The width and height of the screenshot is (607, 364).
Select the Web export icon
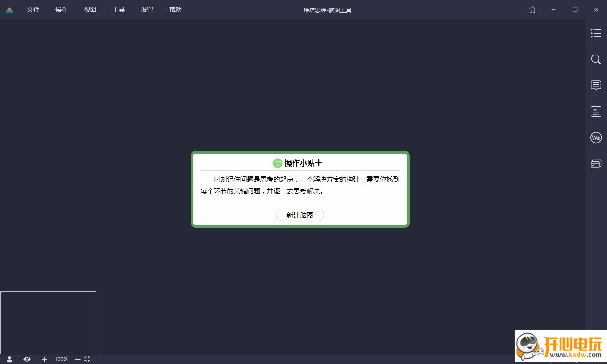point(596,137)
